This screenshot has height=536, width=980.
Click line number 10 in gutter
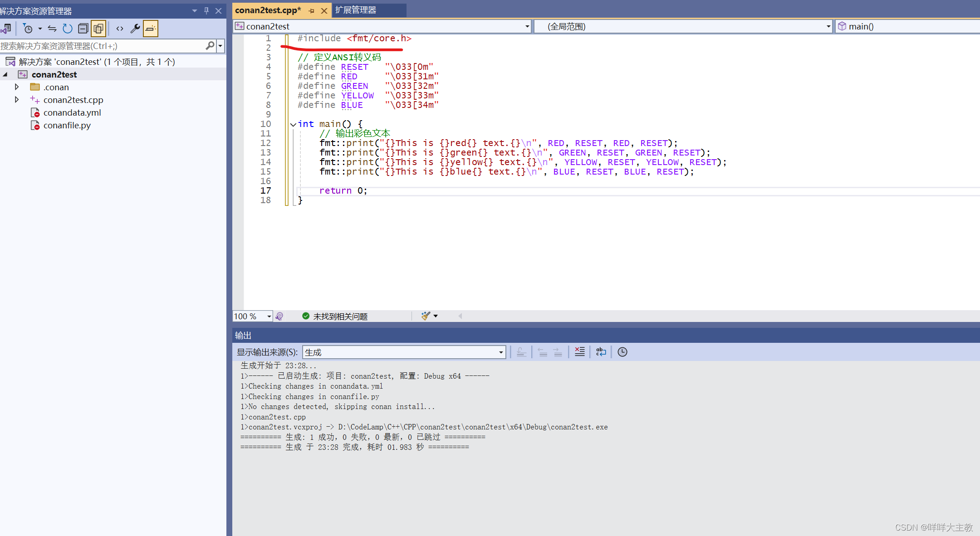pos(265,124)
